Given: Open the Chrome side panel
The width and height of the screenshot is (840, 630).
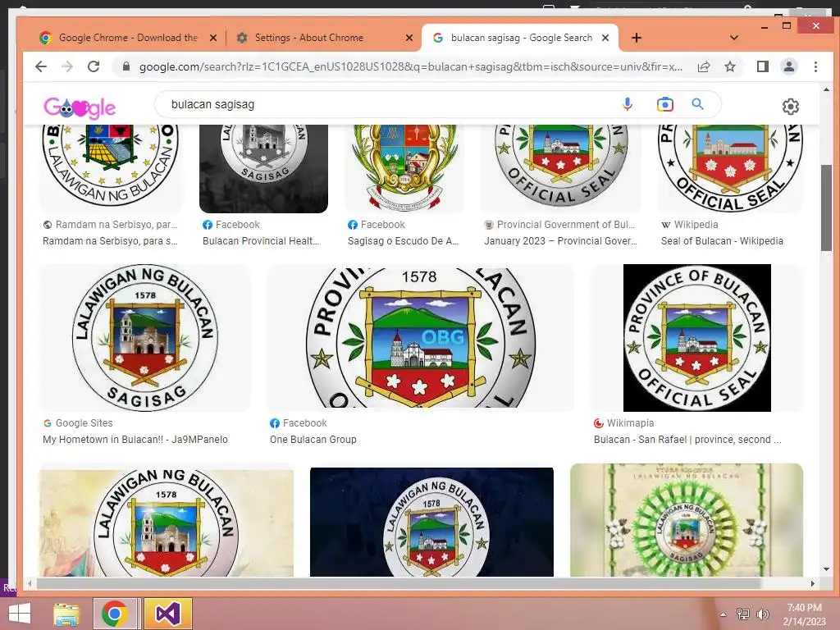Looking at the screenshot, I should pyautogui.click(x=762, y=66).
